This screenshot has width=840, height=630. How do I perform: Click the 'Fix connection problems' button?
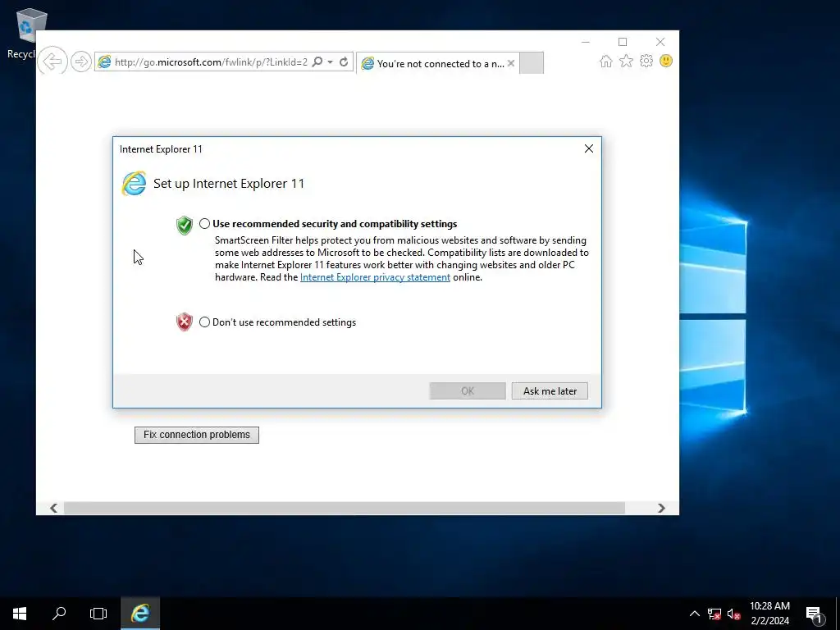[197, 435]
